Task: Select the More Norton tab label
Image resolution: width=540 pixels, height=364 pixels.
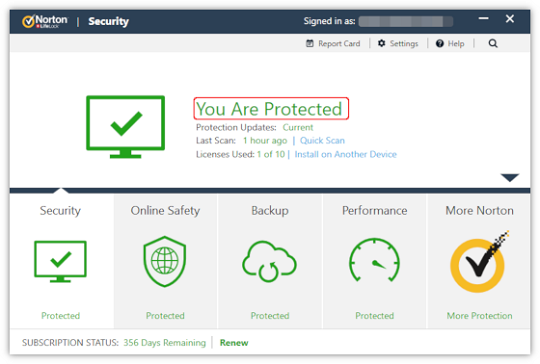Action: (x=479, y=210)
